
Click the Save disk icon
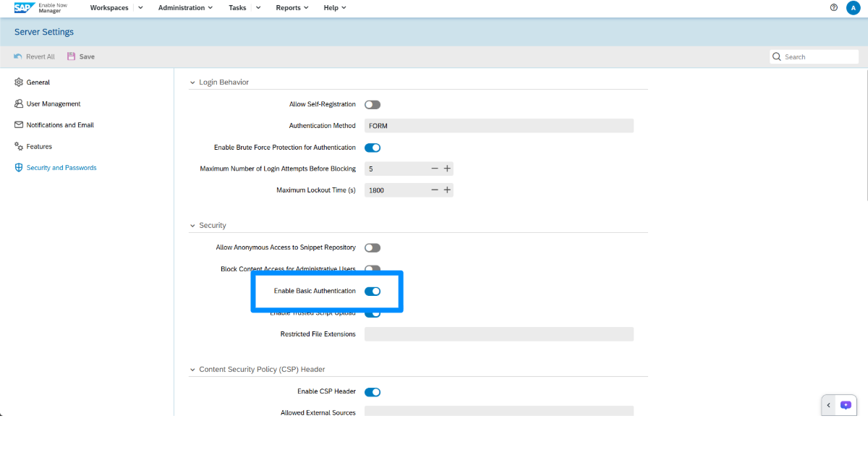click(x=71, y=56)
